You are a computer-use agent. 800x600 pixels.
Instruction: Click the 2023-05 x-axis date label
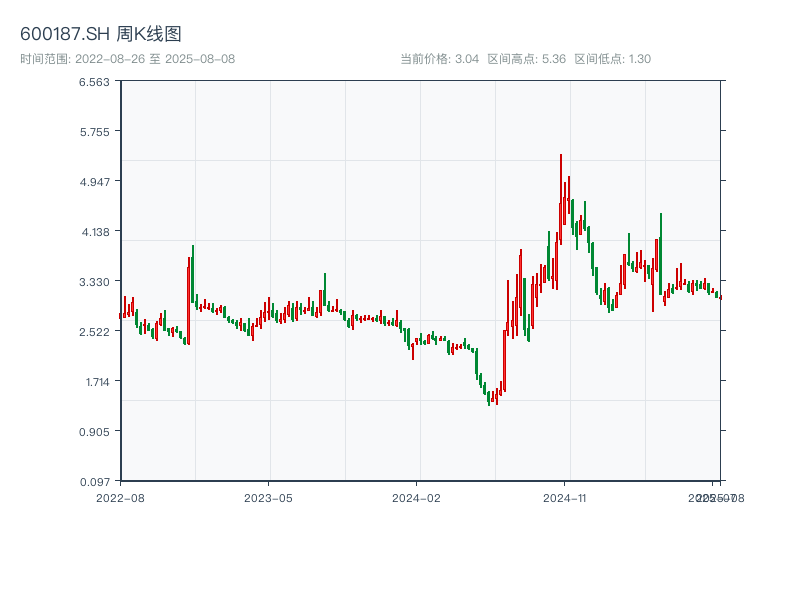tap(268, 497)
